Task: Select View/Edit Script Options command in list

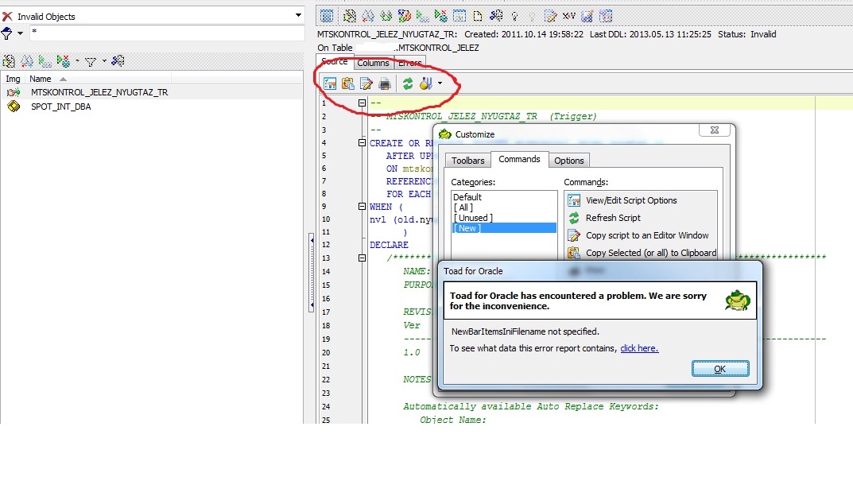Action: tap(641, 200)
